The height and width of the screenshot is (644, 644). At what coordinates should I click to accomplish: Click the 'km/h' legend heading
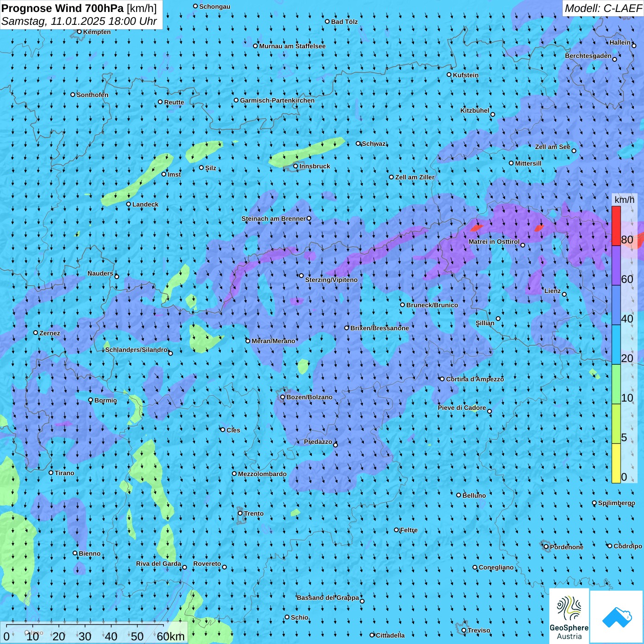[625, 200]
